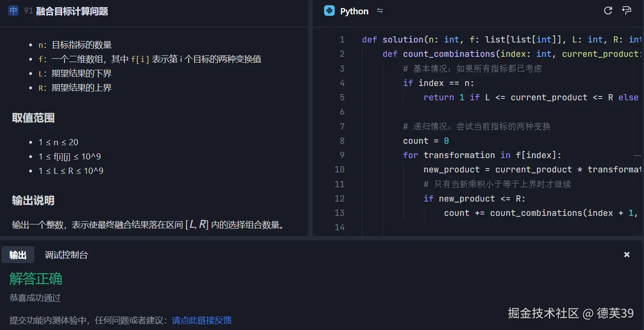Click the comment 只有当新乘积 on line 11
This screenshot has height=330, width=644.
click(x=497, y=184)
